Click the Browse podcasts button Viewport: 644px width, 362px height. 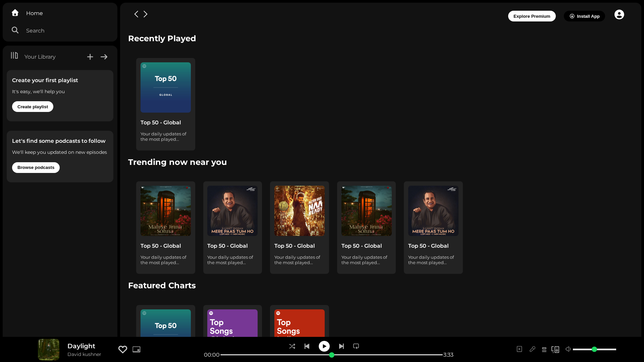(x=36, y=168)
